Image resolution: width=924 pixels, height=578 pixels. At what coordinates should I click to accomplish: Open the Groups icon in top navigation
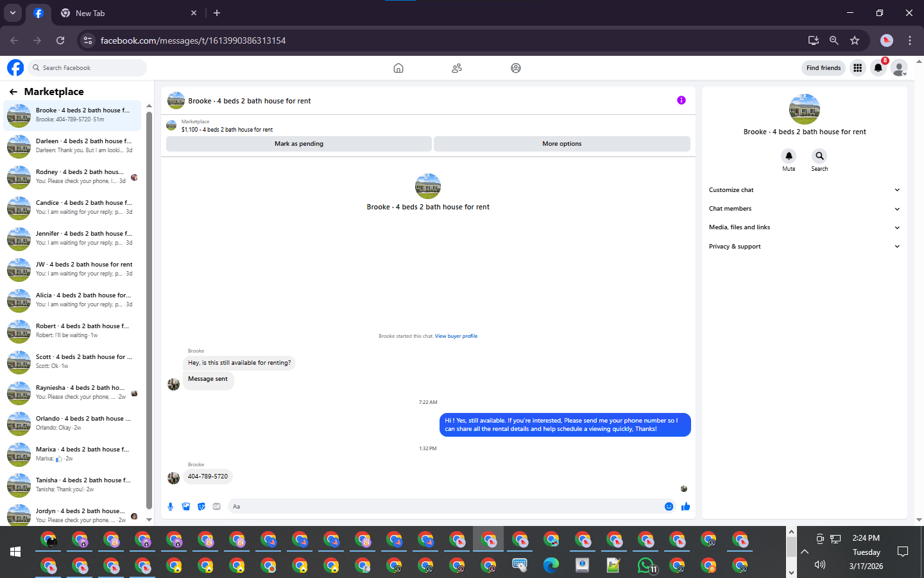coord(516,68)
